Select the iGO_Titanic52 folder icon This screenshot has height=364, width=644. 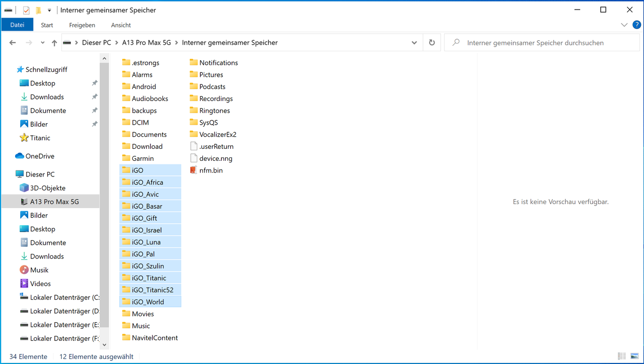pos(126,290)
